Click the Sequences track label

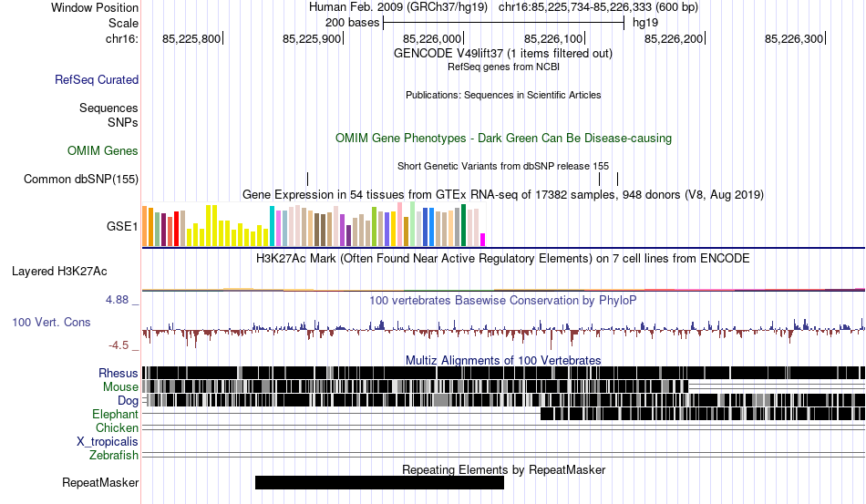tap(108, 108)
